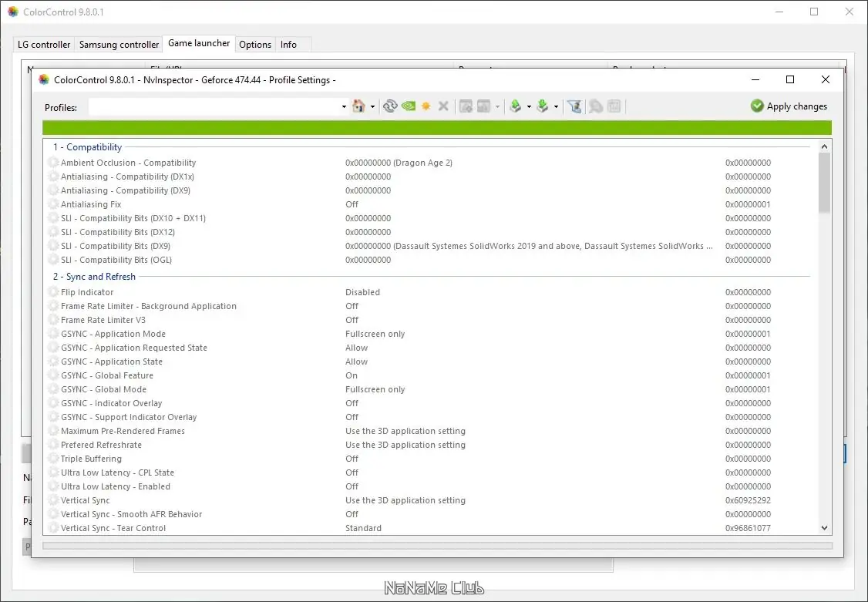Click the import profile down-arrow icon
The height and width of the screenshot is (602, 868).
click(543, 106)
